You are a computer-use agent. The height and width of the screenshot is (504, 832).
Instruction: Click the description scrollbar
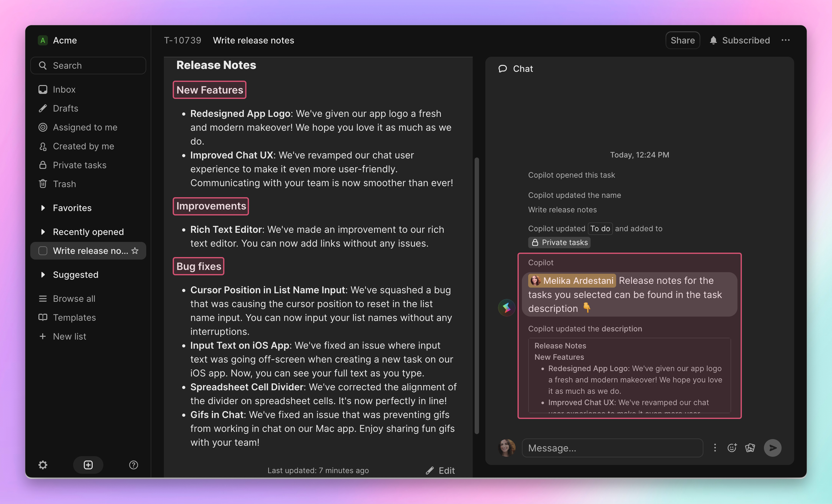coord(477,295)
